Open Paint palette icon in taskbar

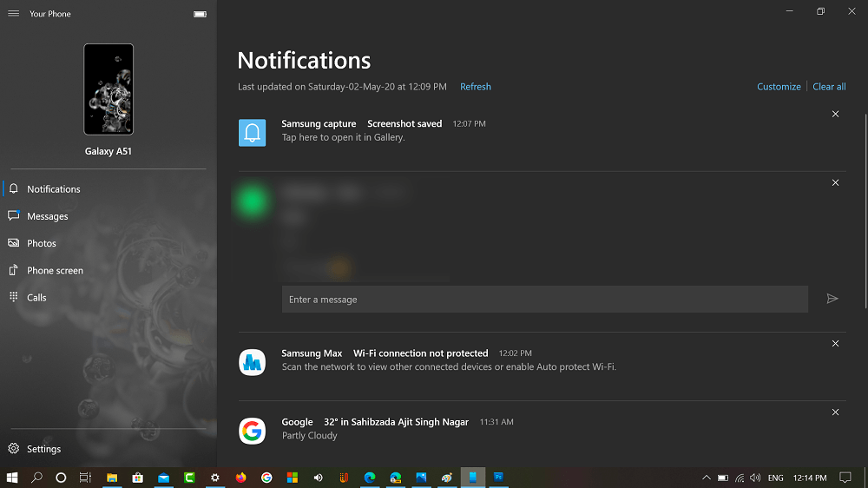tap(447, 478)
